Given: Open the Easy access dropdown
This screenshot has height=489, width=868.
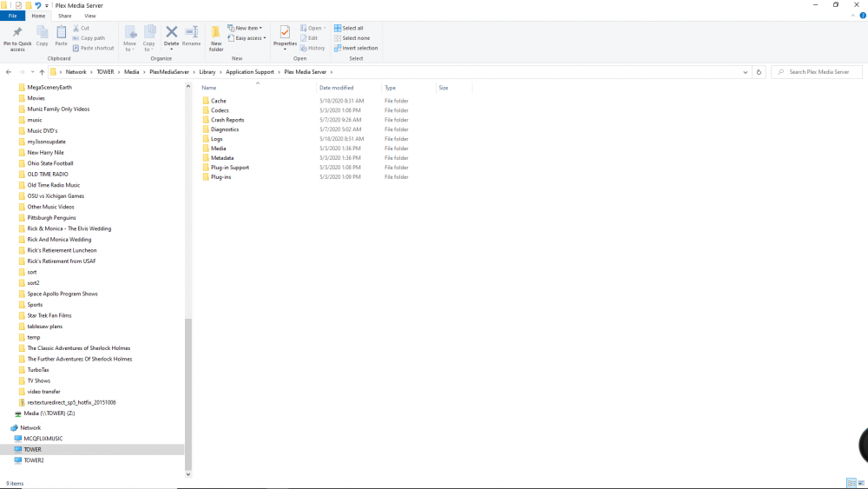Looking at the screenshot, I should pyautogui.click(x=247, y=38).
